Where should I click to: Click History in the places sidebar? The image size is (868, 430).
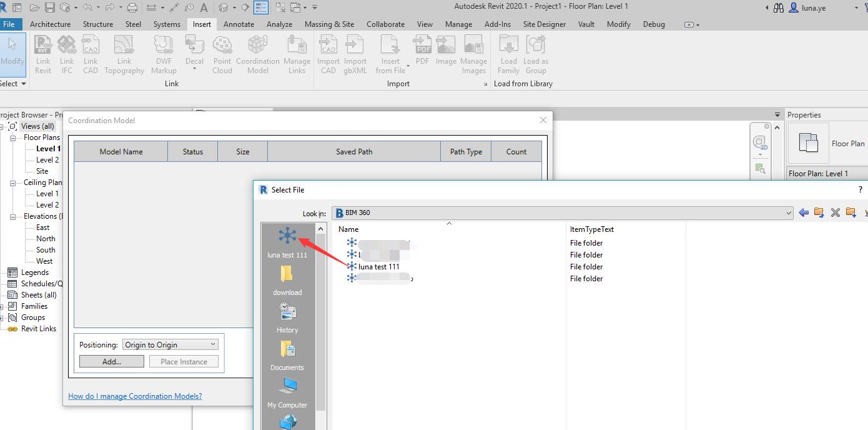point(287,317)
